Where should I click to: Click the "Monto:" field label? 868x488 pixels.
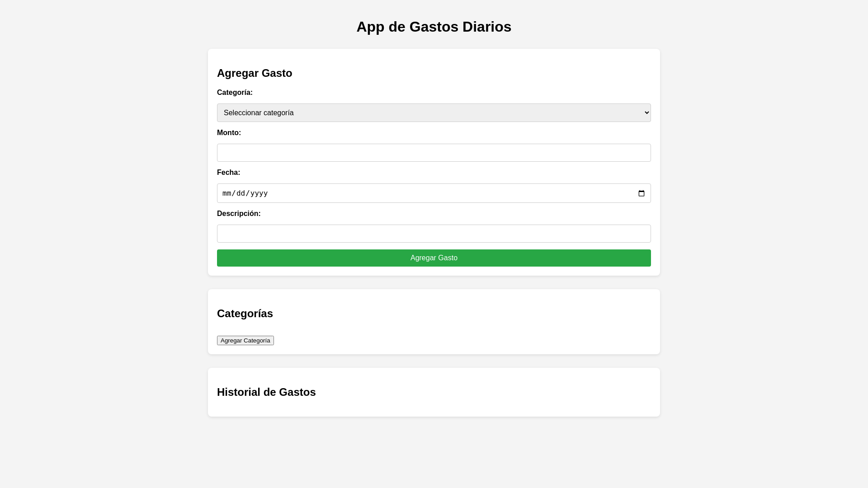(229, 133)
